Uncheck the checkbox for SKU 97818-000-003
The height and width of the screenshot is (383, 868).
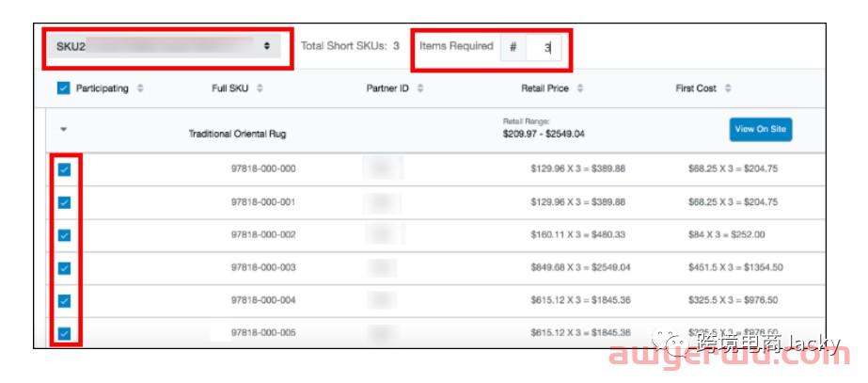64,268
